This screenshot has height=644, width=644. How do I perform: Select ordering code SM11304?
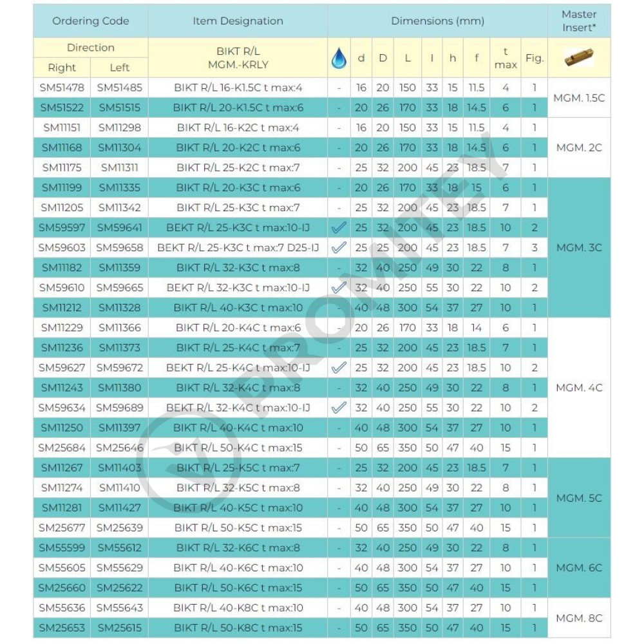[x=120, y=147]
